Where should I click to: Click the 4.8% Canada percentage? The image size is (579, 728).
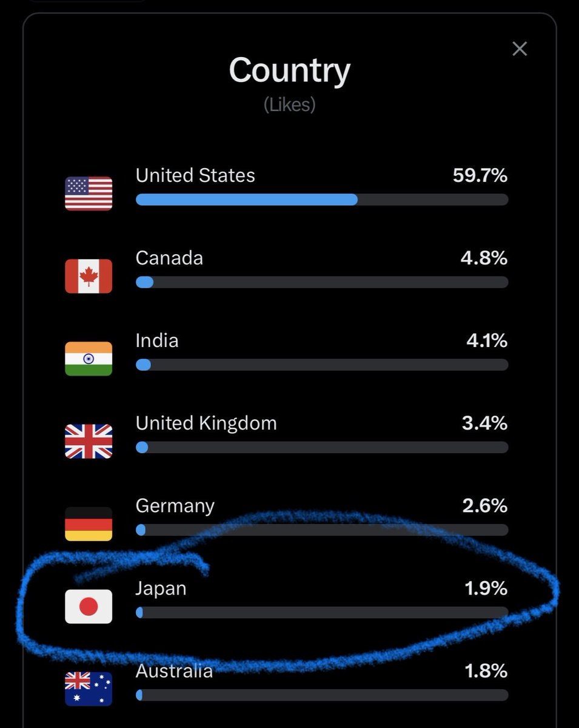pyautogui.click(x=483, y=258)
